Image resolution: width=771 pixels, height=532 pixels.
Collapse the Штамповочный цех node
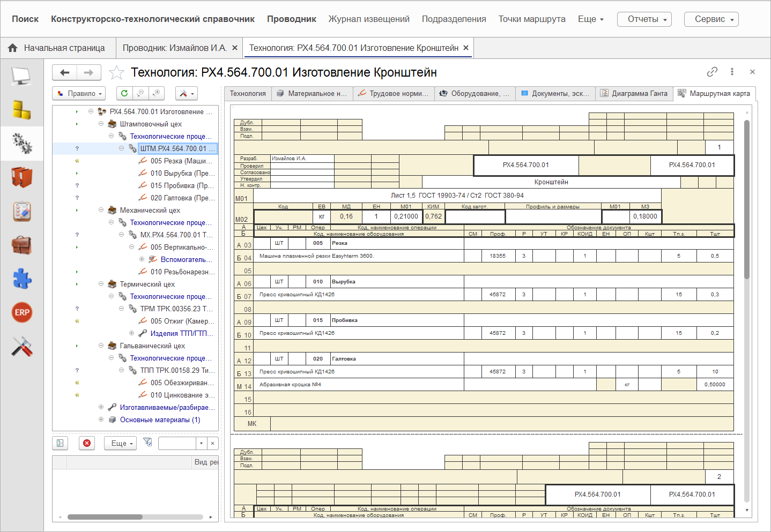click(101, 124)
